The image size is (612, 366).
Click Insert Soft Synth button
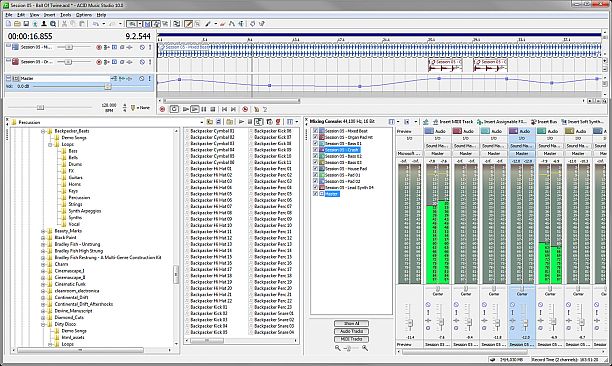tap(582, 122)
